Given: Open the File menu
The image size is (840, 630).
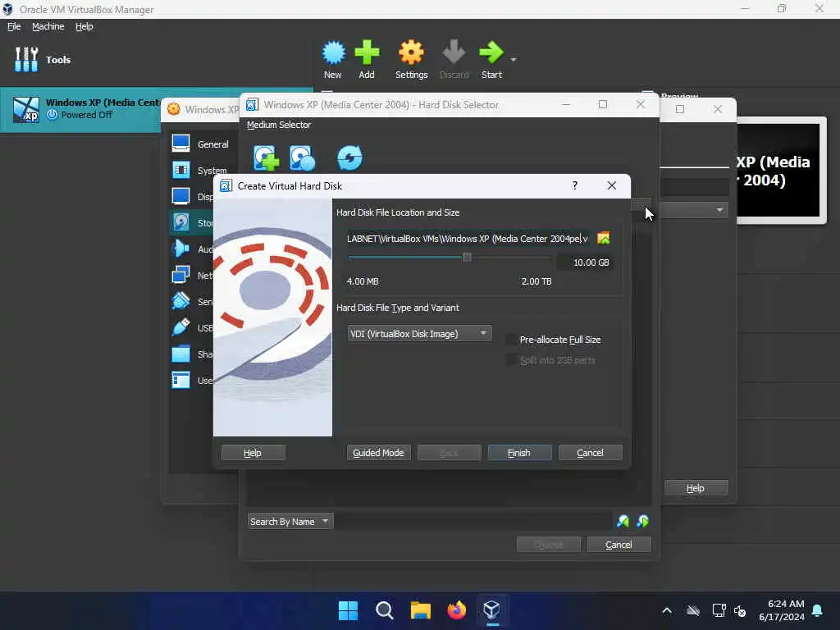Looking at the screenshot, I should pos(14,26).
